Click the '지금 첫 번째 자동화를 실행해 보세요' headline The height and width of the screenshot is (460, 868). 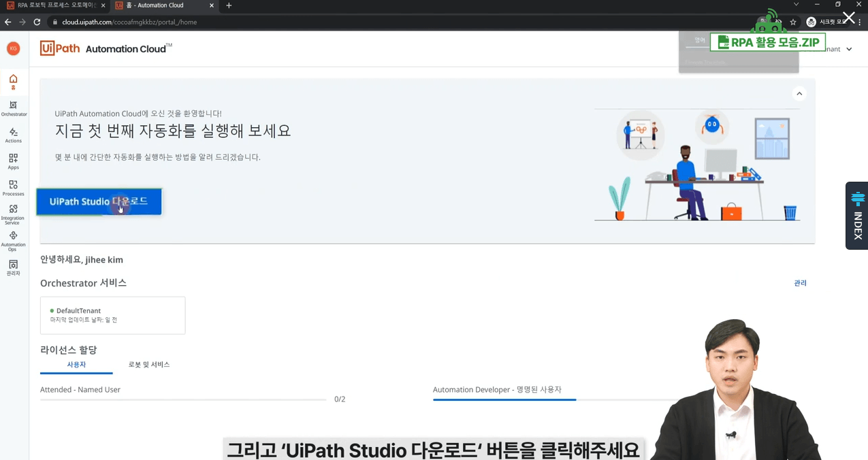coord(173,131)
